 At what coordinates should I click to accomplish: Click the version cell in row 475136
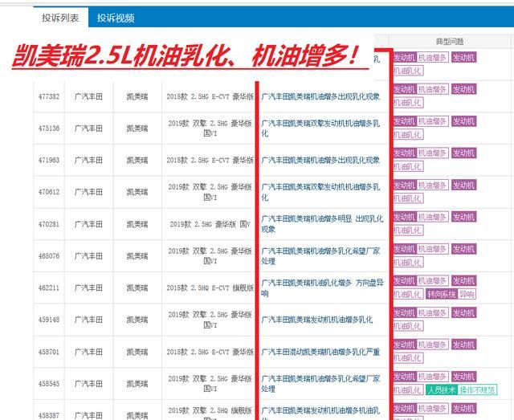pos(210,128)
